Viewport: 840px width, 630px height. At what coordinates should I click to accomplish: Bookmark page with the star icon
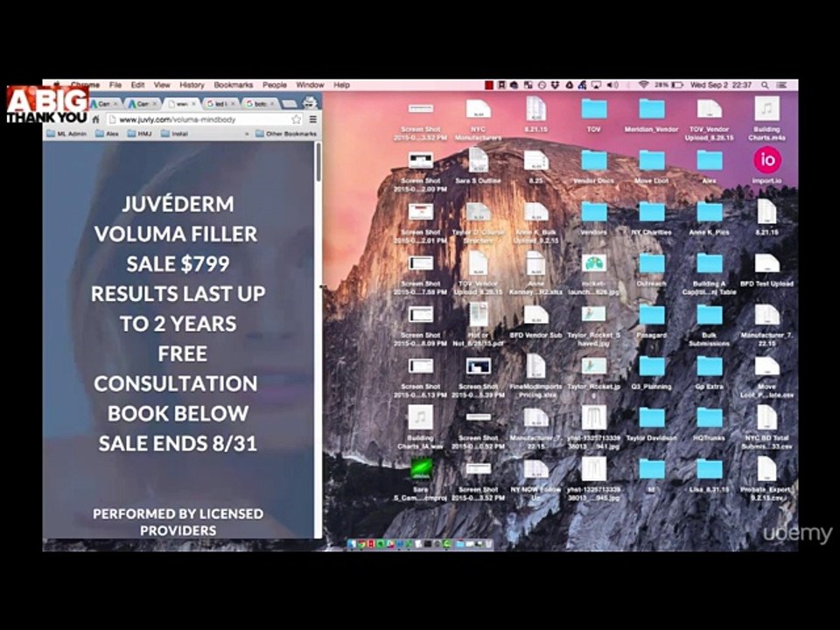pos(297,120)
